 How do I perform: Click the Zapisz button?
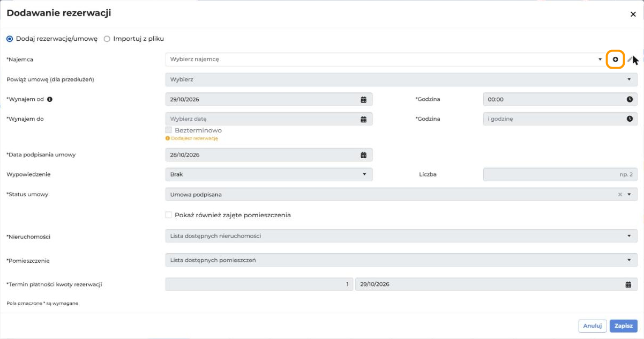624,326
